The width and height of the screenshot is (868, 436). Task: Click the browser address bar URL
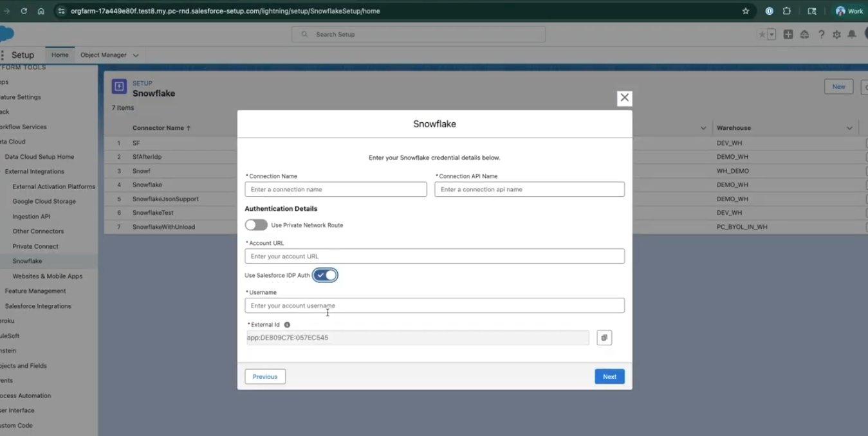click(x=225, y=11)
